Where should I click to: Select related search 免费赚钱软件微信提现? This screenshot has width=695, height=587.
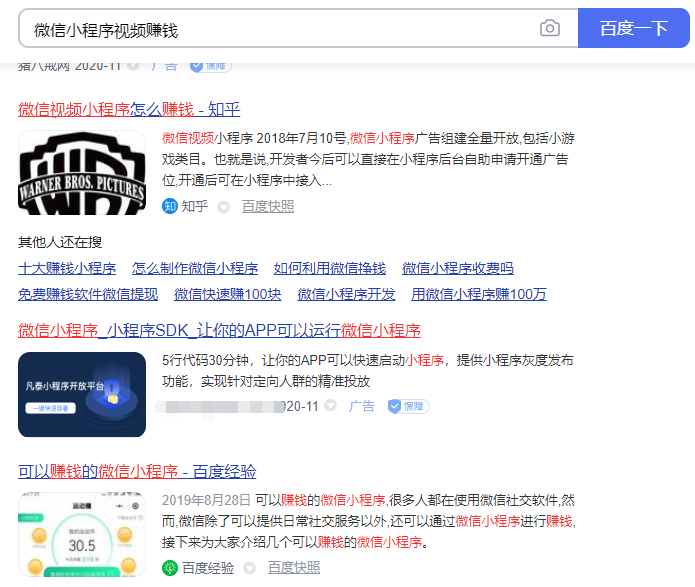(x=88, y=294)
